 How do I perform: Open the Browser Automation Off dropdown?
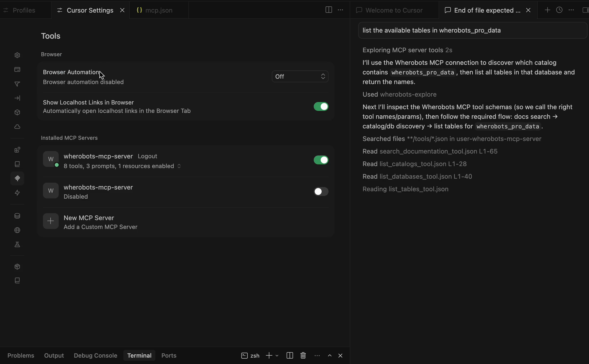coord(300,76)
